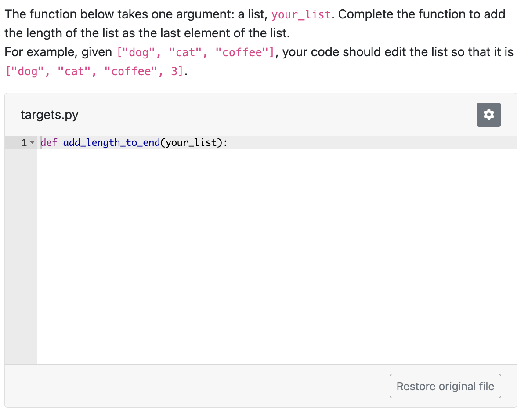Image resolution: width=528 pixels, height=420 pixels.
Task: Click the opening parenthesis after add_length_to_end
Action: click(163, 142)
